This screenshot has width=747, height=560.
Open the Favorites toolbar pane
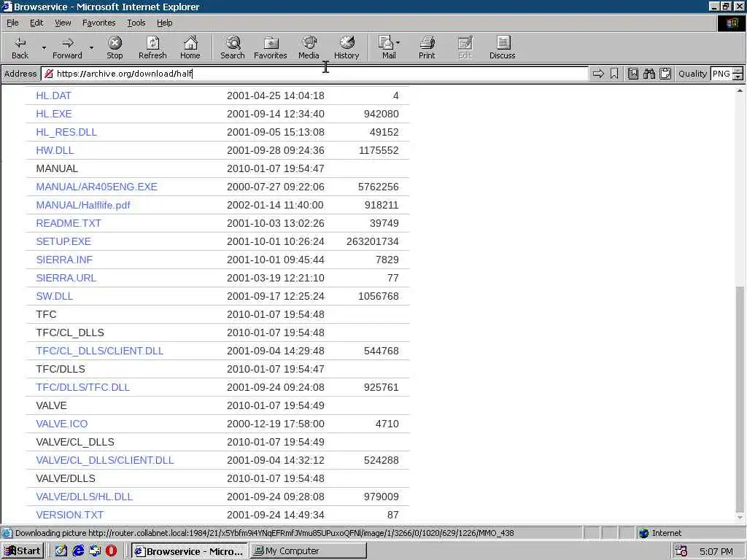tap(271, 47)
